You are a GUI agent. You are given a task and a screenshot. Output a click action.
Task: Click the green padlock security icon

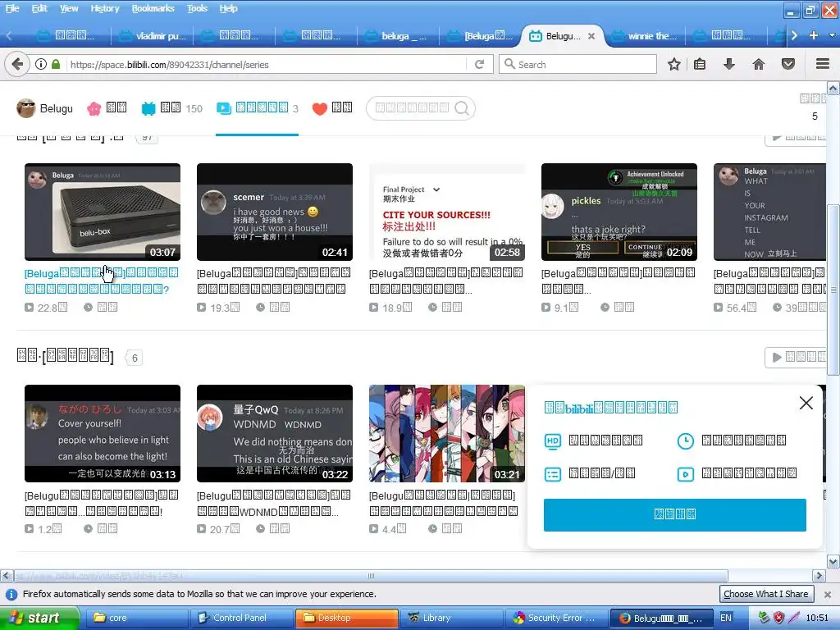(56, 64)
